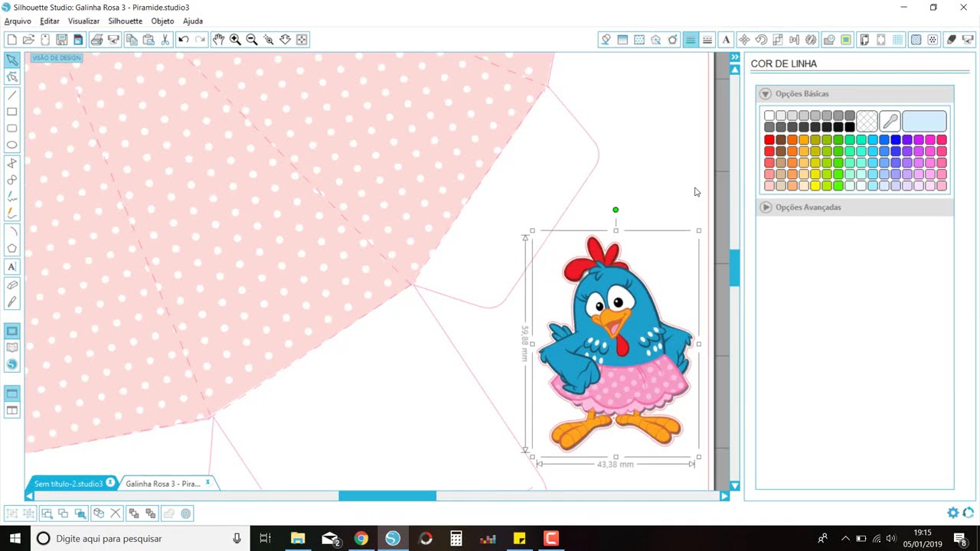Redo the last action
The width and height of the screenshot is (980, 551).
(201, 39)
